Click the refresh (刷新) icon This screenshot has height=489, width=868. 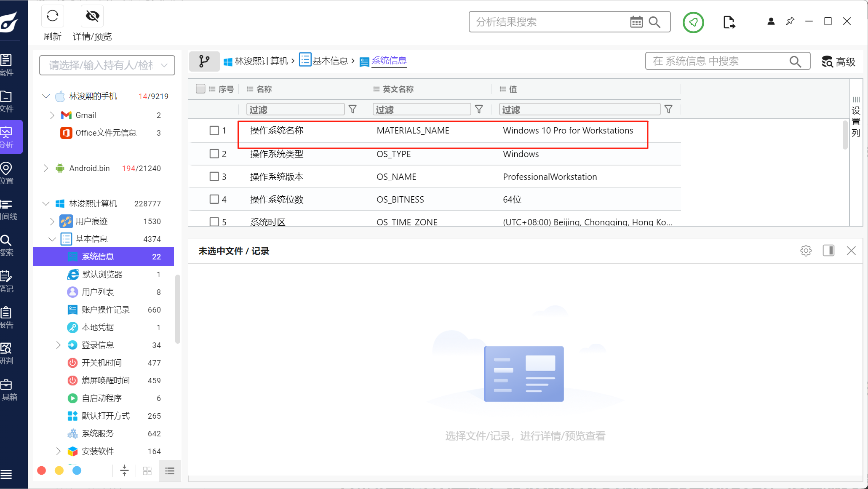click(x=52, y=16)
